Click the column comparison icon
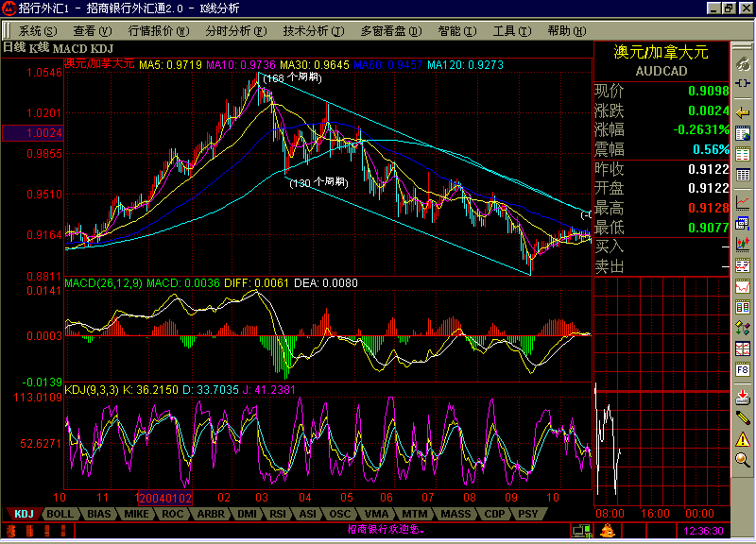 tap(743, 307)
